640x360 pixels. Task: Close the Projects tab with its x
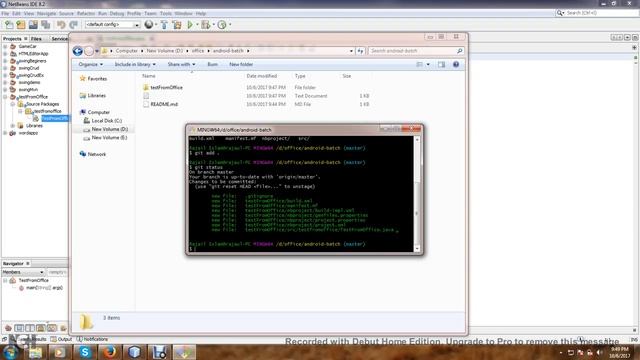point(26,38)
